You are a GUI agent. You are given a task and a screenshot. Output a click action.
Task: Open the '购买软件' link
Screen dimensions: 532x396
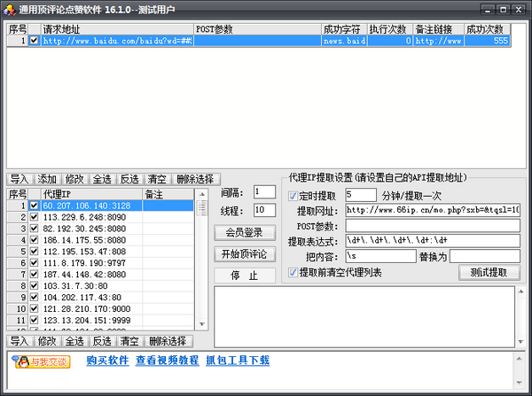click(107, 361)
